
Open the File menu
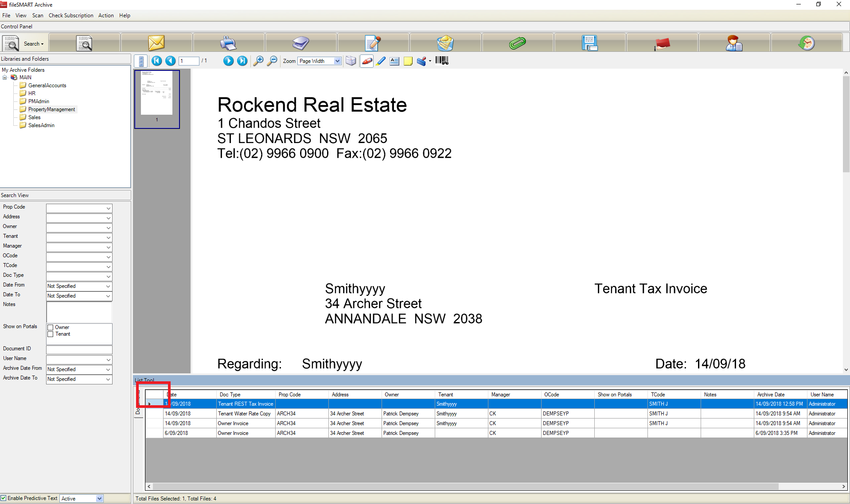(x=6, y=16)
